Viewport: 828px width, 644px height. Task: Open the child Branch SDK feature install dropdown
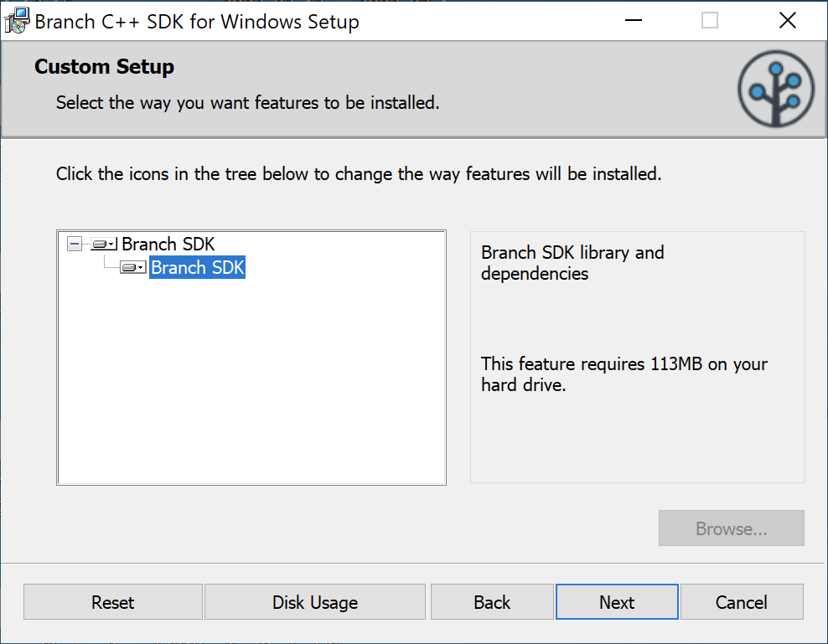coord(133,268)
